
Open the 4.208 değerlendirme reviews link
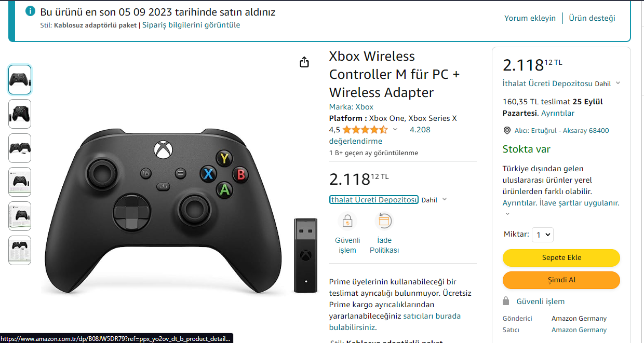[380, 135]
